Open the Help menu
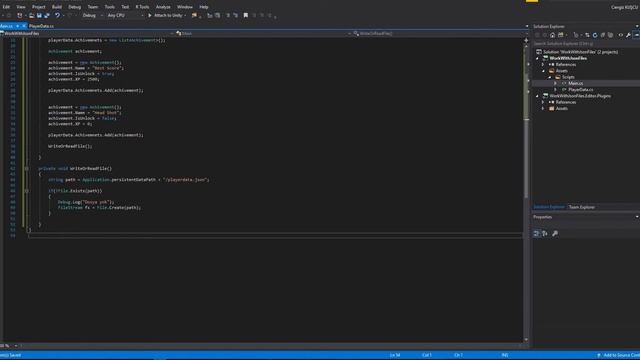The width and height of the screenshot is (640, 360). [204, 7]
